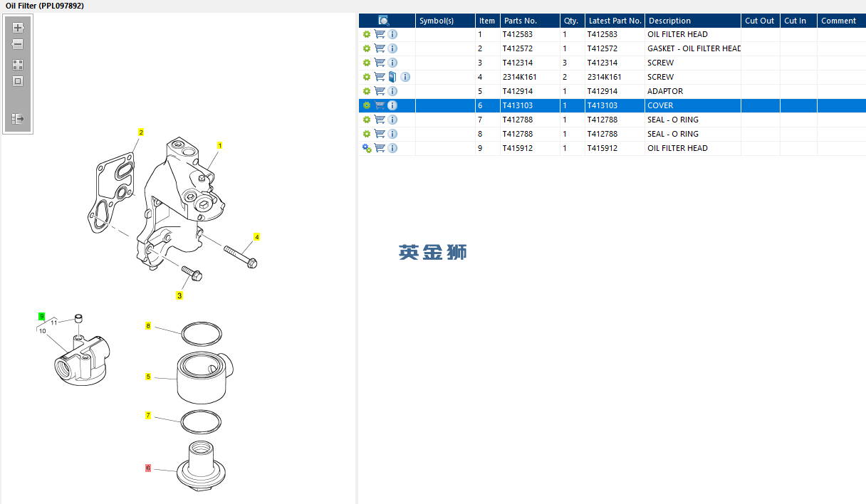Viewport: 866px width, 504px height.
Task: Open info for cover T413103
Action: [x=392, y=105]
